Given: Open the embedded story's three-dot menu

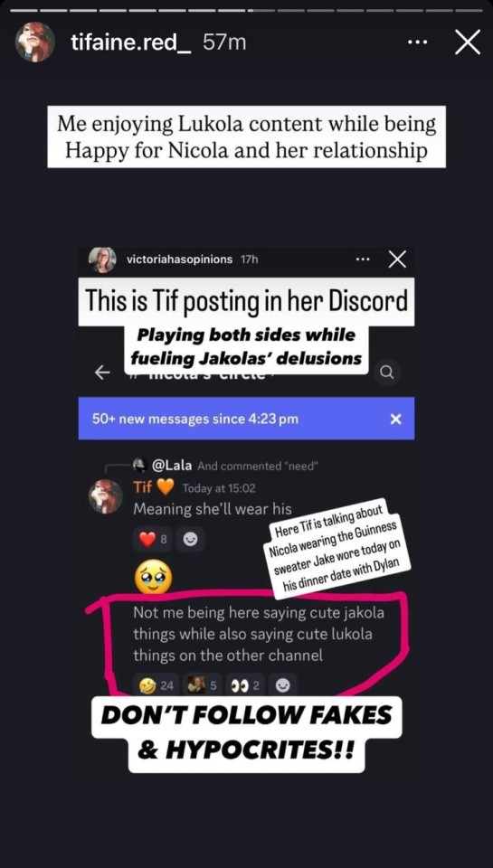Looking at the screenshot, I should [363, 259].
